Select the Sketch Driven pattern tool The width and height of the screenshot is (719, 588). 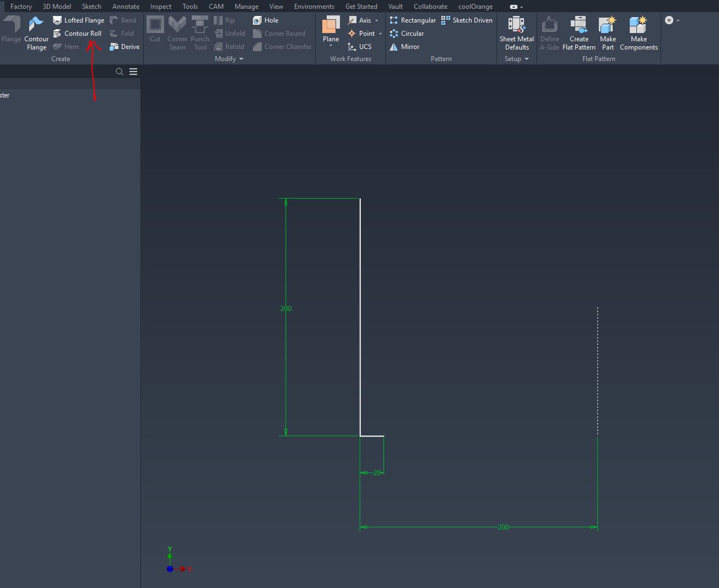pyautogui.click(x=467, y=20)
